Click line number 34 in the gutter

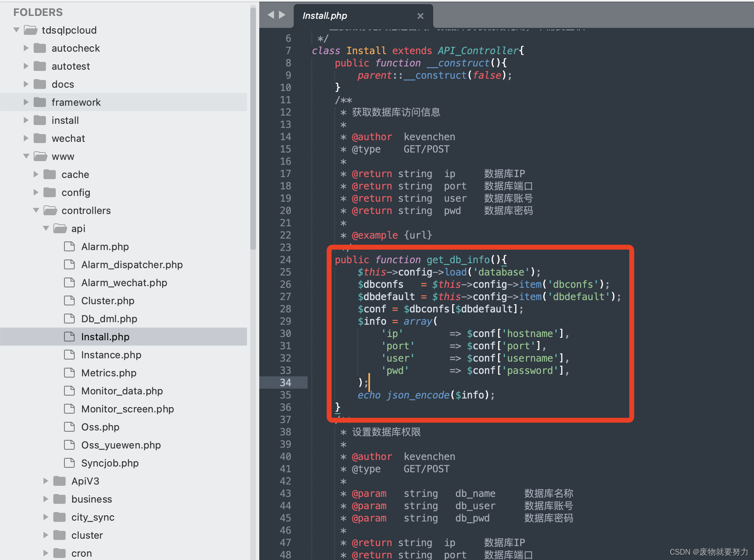[x=285, y=382]
